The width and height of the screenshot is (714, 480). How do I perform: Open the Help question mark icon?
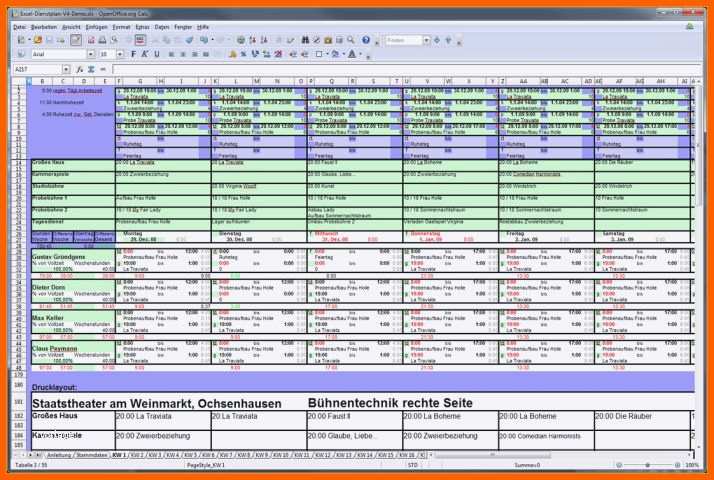coord(366,40)
